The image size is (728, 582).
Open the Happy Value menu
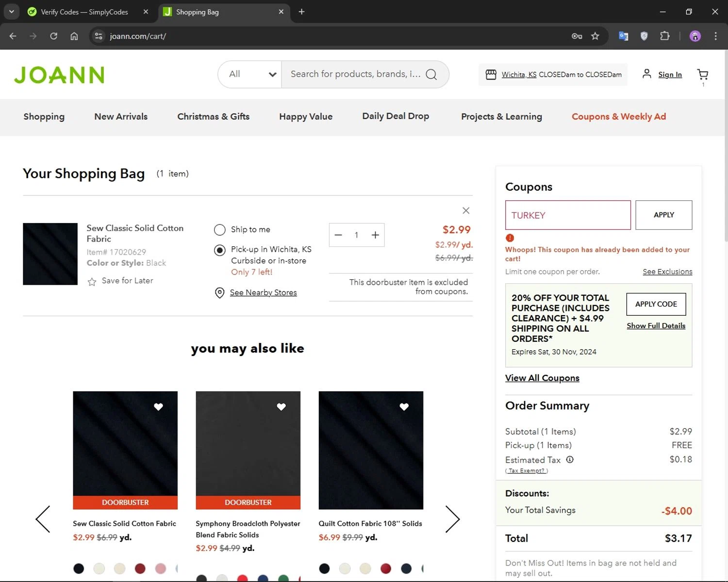tap(306, 116)
